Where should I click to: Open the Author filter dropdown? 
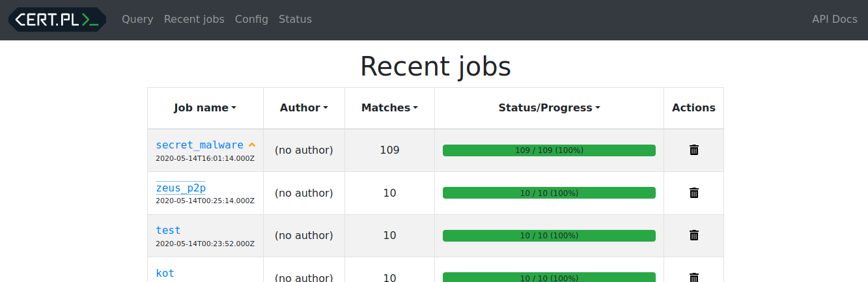[304, 108]
